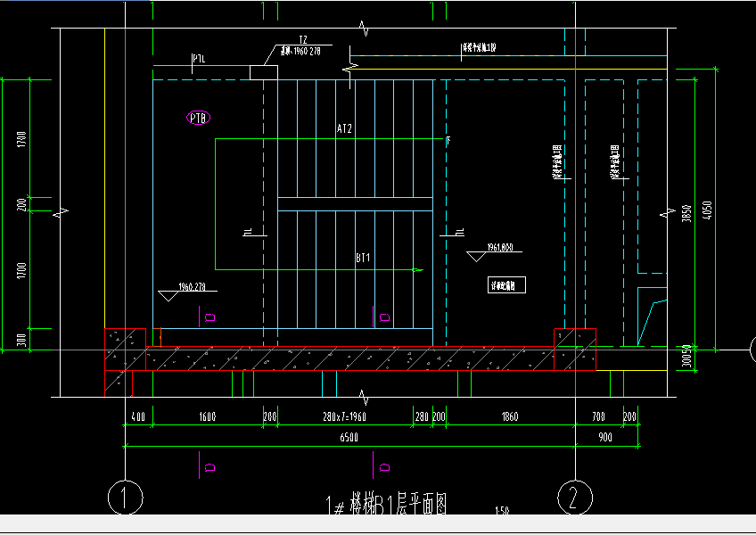Select the 1961.800 elevation value

point(500,248)
